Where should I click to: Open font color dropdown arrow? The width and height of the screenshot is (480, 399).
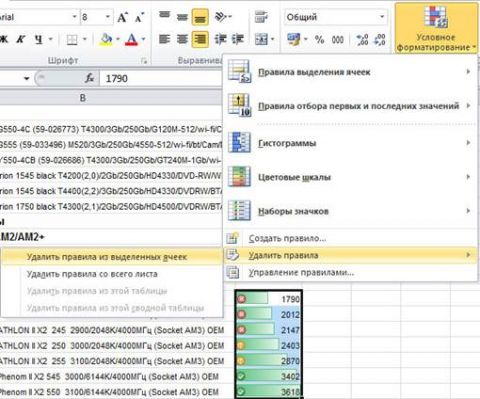click(x=143, y=40)
